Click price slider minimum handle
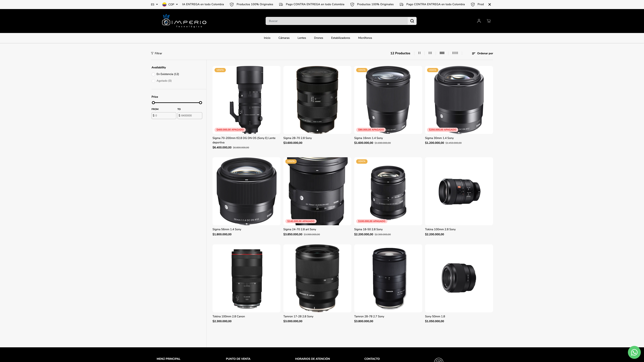This screenshot has height=362, width=644. tap(153, 103)
